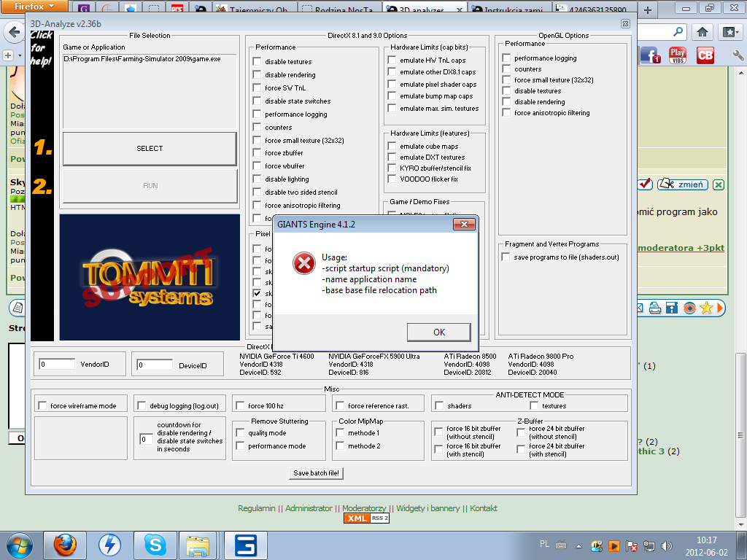
Task: Click the countdown seconds input field
Action: pyautogui.click(x=145, y=439)
